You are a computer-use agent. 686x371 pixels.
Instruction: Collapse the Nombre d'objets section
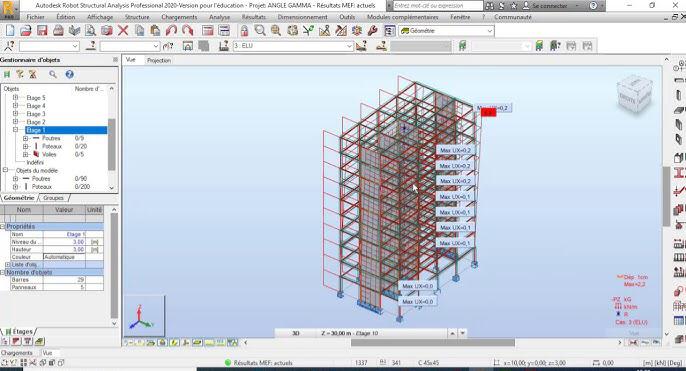[3, 272]
